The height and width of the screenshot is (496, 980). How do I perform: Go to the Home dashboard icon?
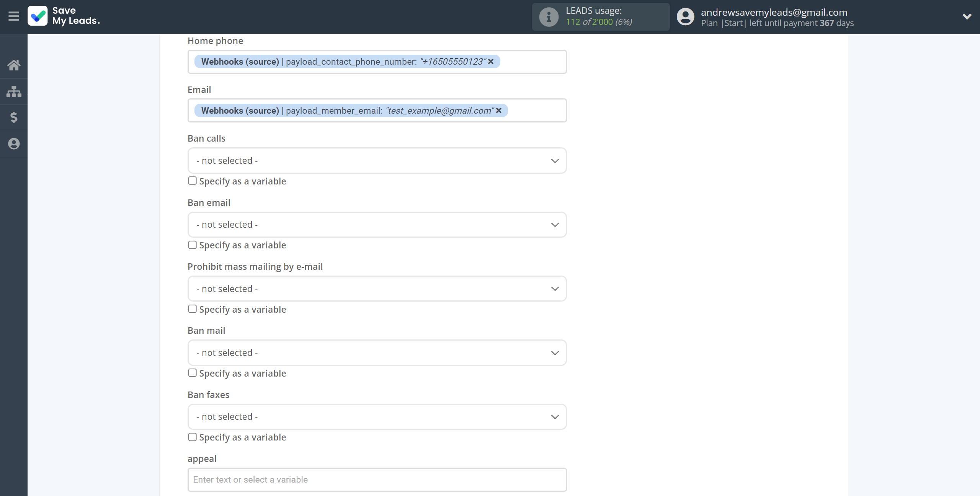(14, 65)
